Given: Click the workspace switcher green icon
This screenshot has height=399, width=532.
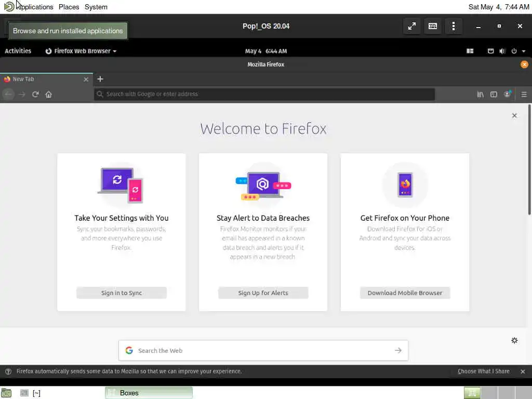Looking at the screenshot, I should [x=472, y=393].
